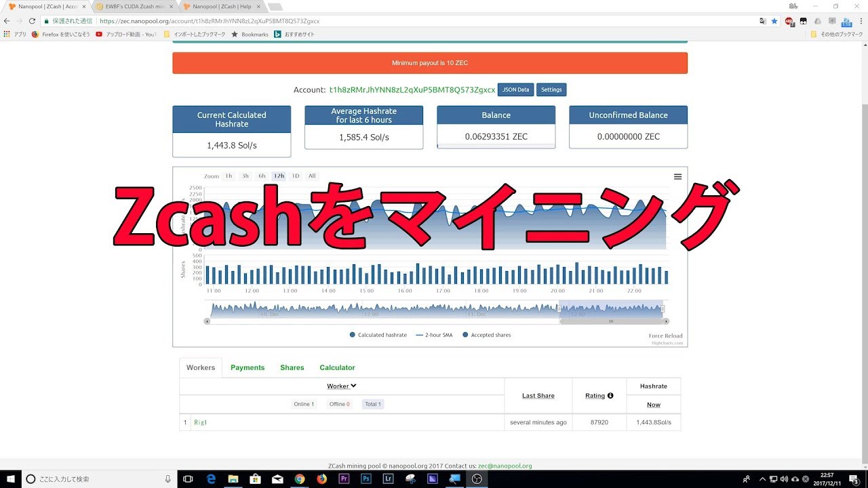Toggle 2-hour SMA legend series
The width and height of the screenshot is (868, 488).
coord(434,335)
